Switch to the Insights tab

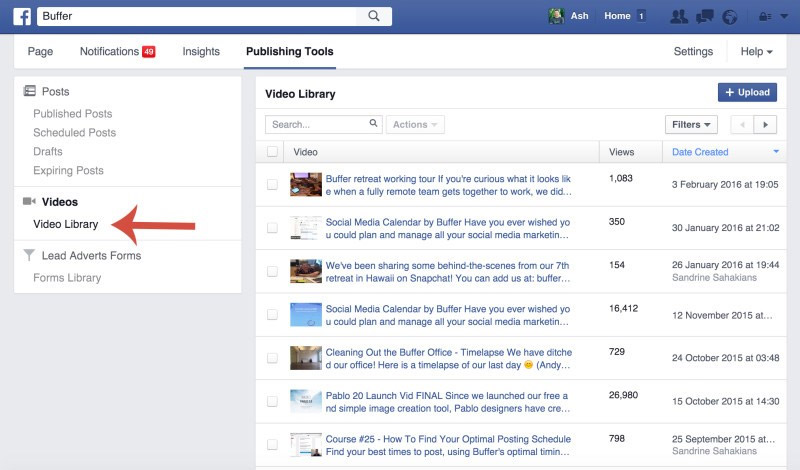201,52
